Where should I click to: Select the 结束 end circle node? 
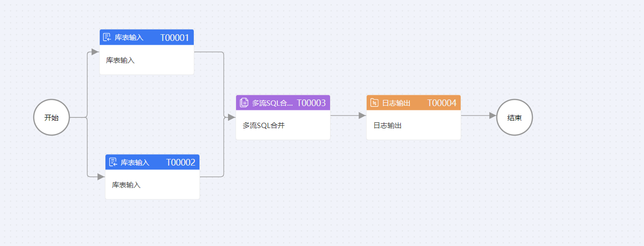pos(514,118)
